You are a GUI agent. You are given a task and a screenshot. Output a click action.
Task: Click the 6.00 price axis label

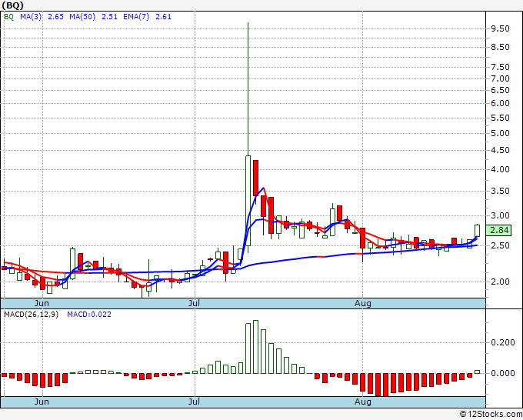[x=501, y=103]
